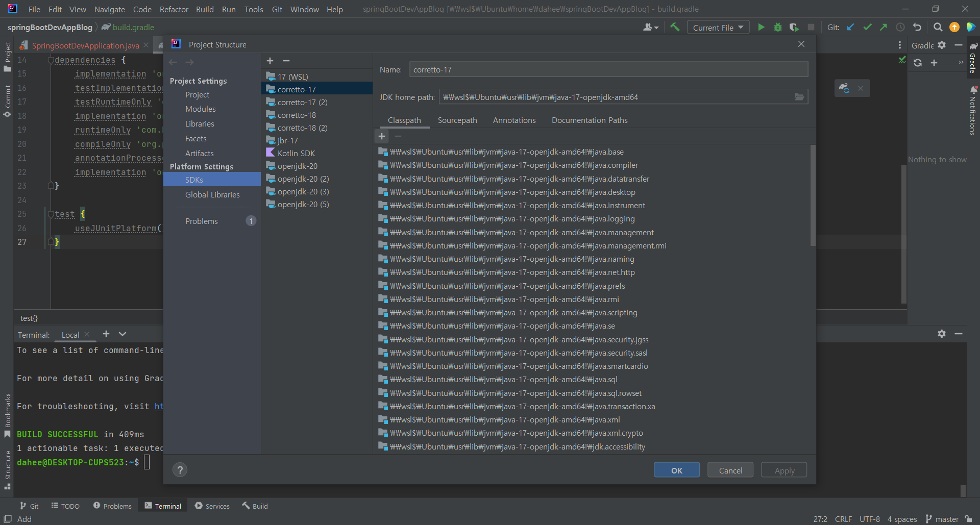Select java.sql.rowset classpath entry

tap(516, 393)
